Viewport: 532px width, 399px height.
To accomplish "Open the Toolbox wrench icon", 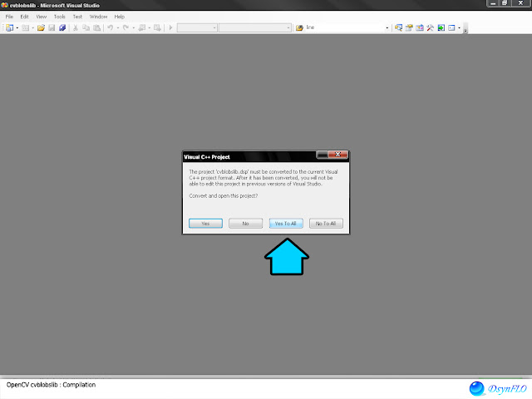I will [x=431, y=27].
